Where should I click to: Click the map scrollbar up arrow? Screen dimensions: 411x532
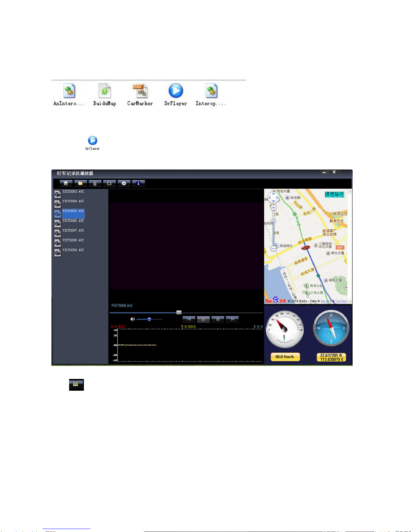350,191
